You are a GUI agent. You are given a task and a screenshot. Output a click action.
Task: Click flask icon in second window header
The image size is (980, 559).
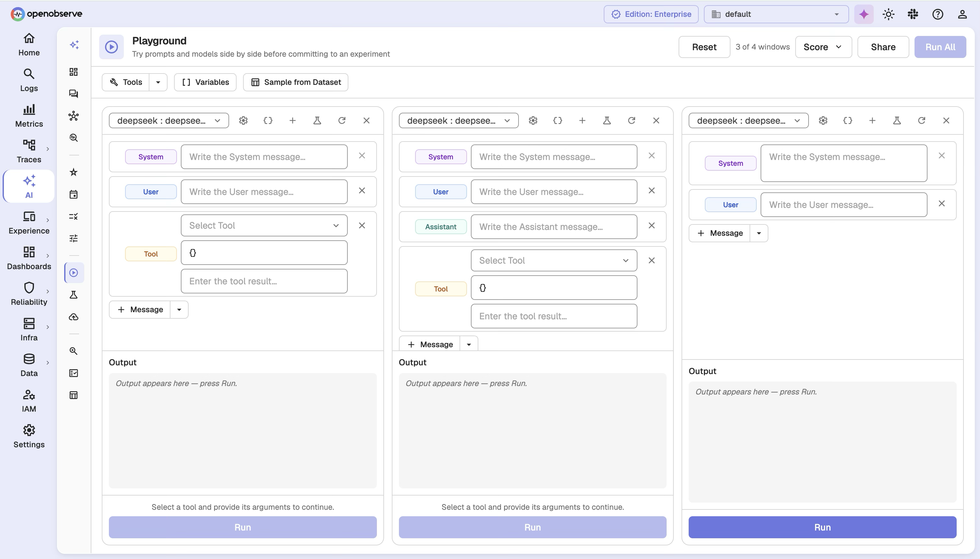tap(607, 120)
